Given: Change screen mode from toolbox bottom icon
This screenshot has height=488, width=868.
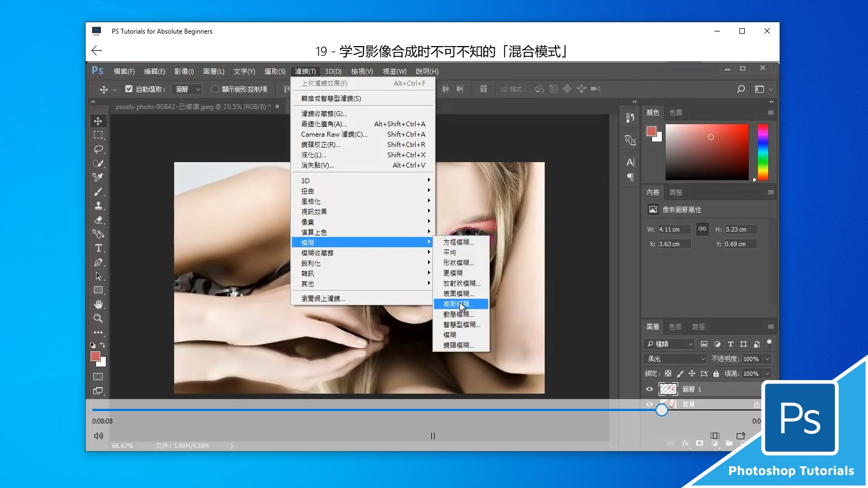Looking at the screenshot, I should coord(98,390).
